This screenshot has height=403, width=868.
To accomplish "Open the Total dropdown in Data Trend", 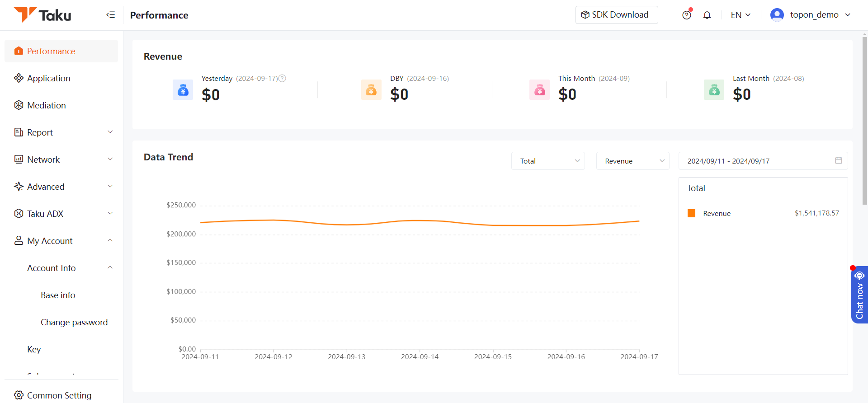I will (548, 161).
